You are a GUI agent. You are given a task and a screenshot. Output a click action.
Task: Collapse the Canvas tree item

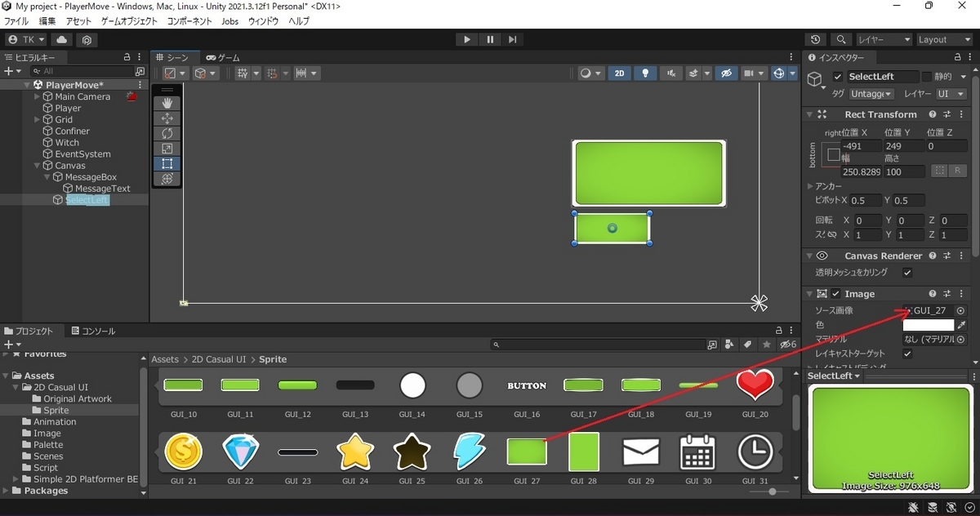click(x=38, y=165)
